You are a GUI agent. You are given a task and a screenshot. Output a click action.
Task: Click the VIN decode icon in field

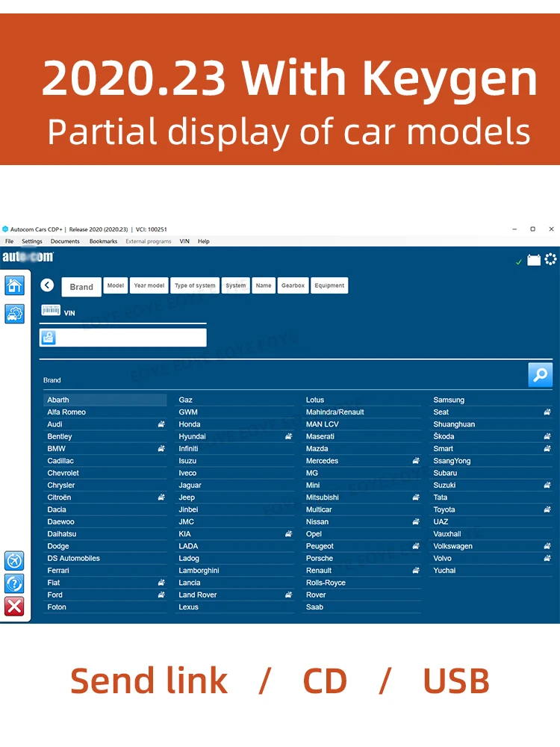pos(48,338)
